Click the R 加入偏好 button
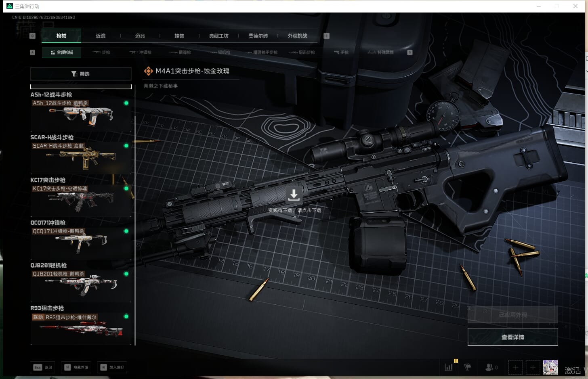This screenshot has height=379, width=588. [112, 367]
